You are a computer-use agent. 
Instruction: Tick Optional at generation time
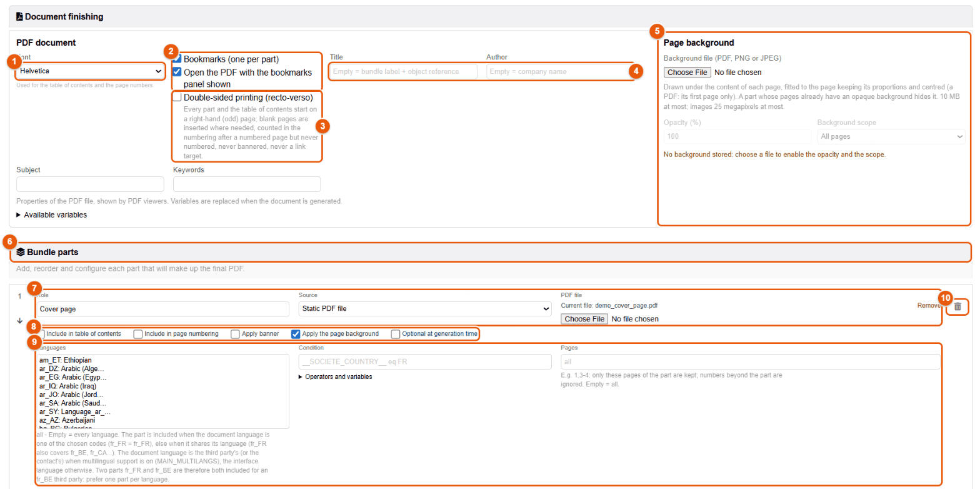point(396,334)
